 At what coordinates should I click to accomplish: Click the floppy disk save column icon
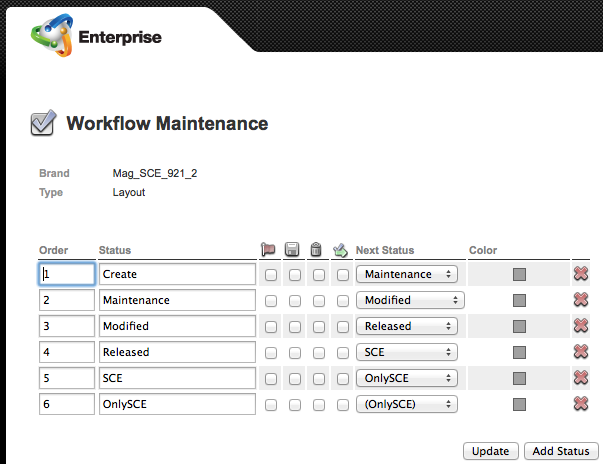point(292,249)
